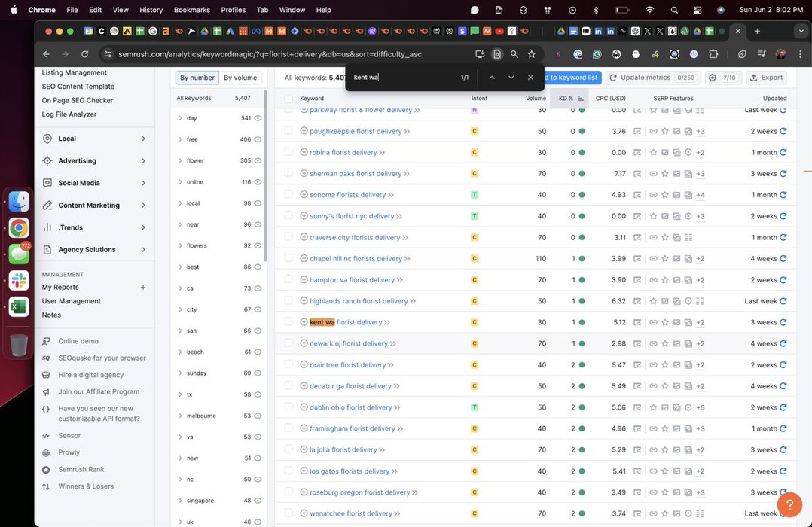Bookmark this page with the star icon
Screen dimensions: 812x527
531,54
